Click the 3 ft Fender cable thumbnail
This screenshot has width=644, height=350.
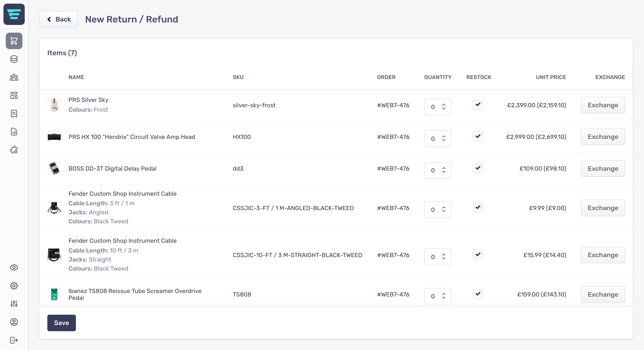tap(54, 208)
